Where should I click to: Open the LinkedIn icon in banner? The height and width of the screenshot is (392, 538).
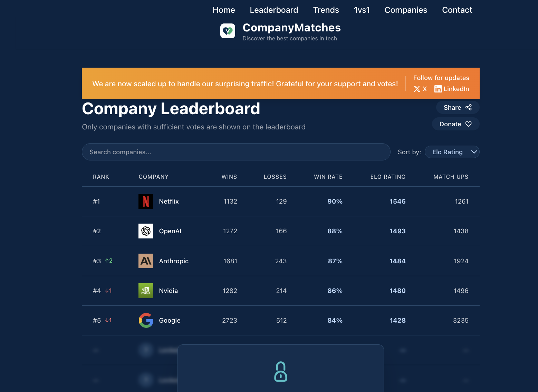point(438,89)
